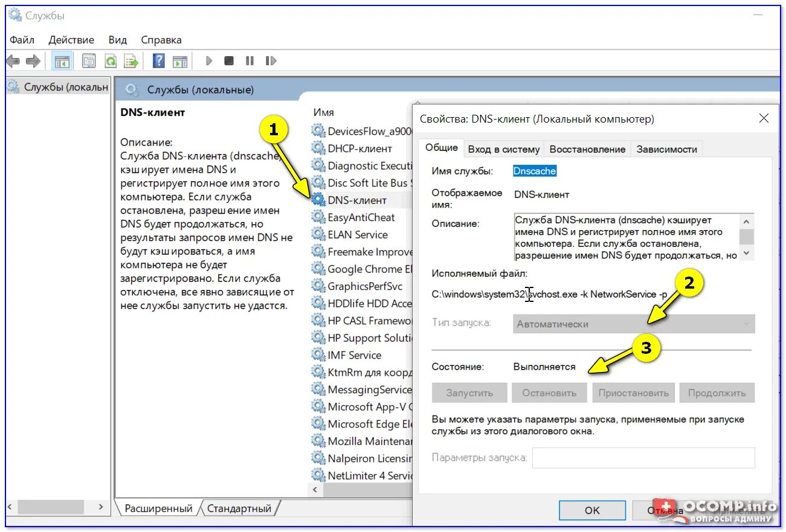
Task: Toggle the show/hide action pane icon
Action: tap(179, 61)
